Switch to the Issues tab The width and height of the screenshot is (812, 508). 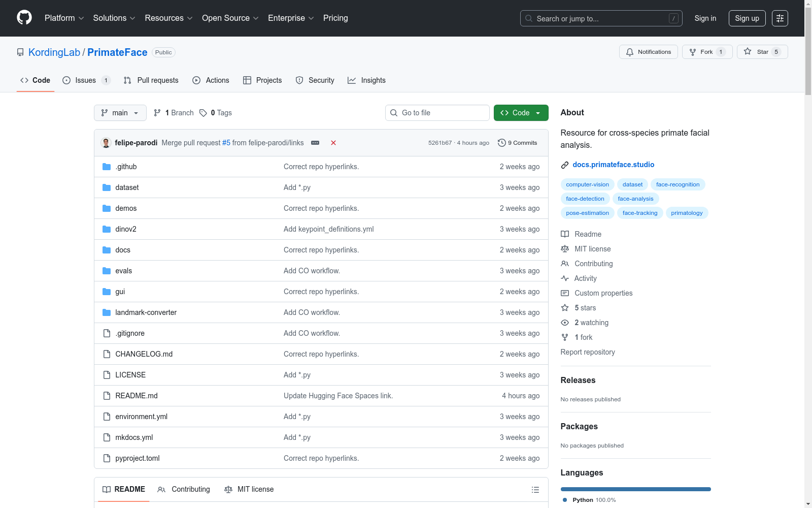[86, 80]
